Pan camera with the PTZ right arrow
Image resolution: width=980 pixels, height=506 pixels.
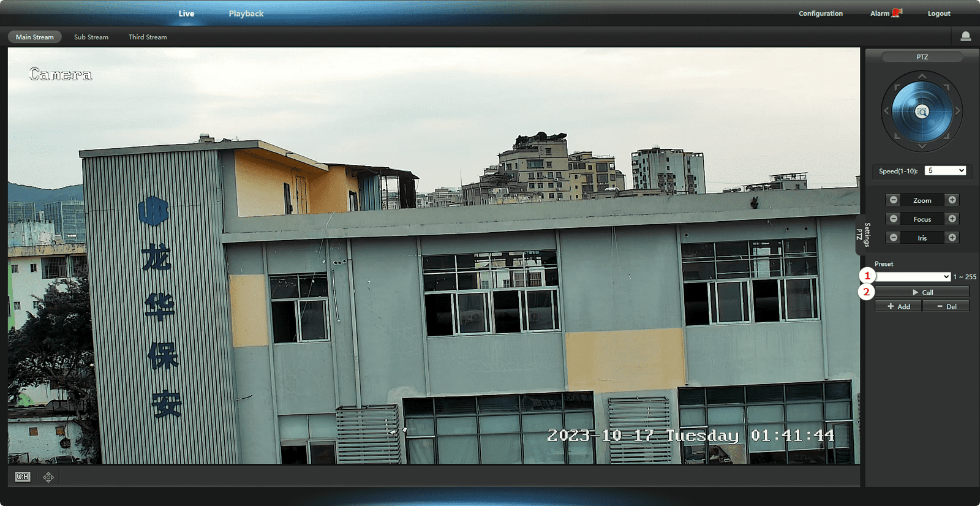958,111
